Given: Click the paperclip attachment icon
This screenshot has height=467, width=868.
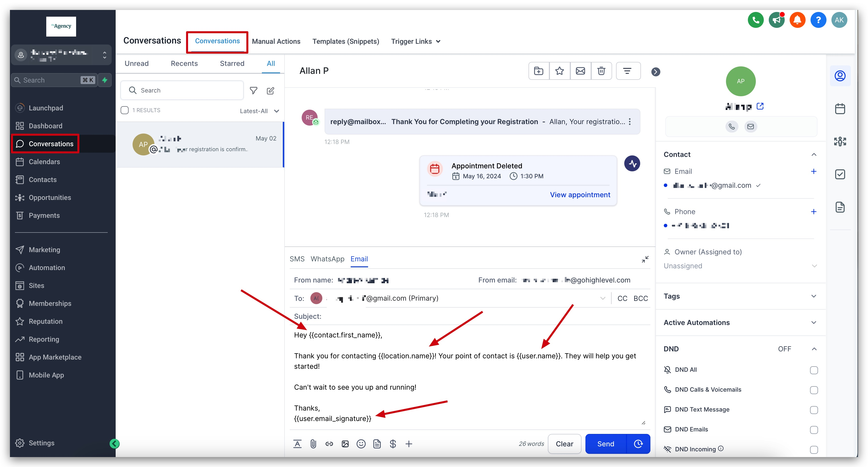Looking at the screenshot, I should pos(313,444).
